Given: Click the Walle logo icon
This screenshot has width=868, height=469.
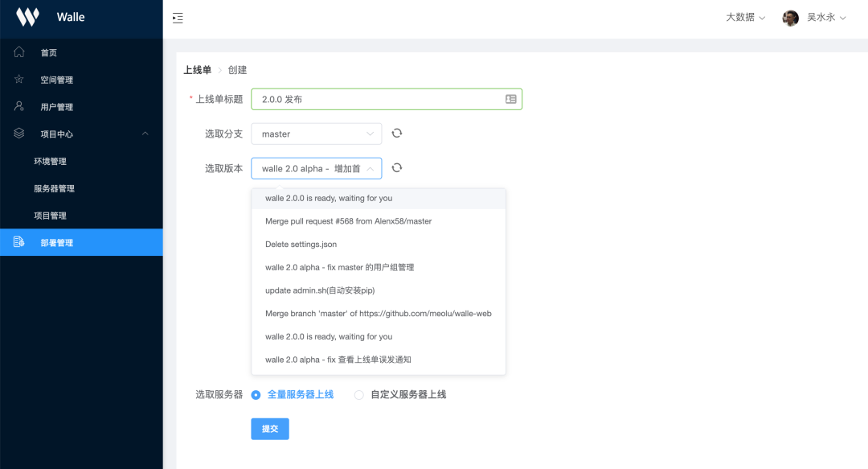Looking at the screenshot, I should pyautogui.click(x=27, y=17).
